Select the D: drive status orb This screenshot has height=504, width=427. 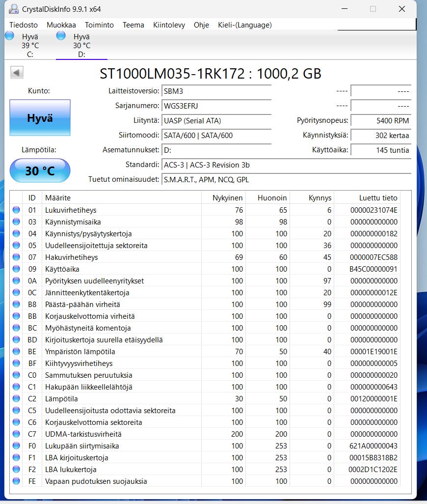[x=61, y=35]
